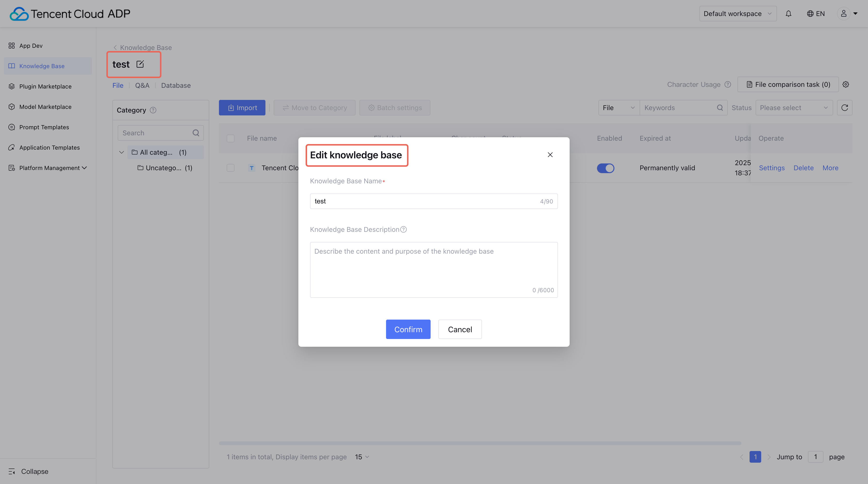Expand the Status Please select dropdown

pyautogui.click(x=794, y=108)
